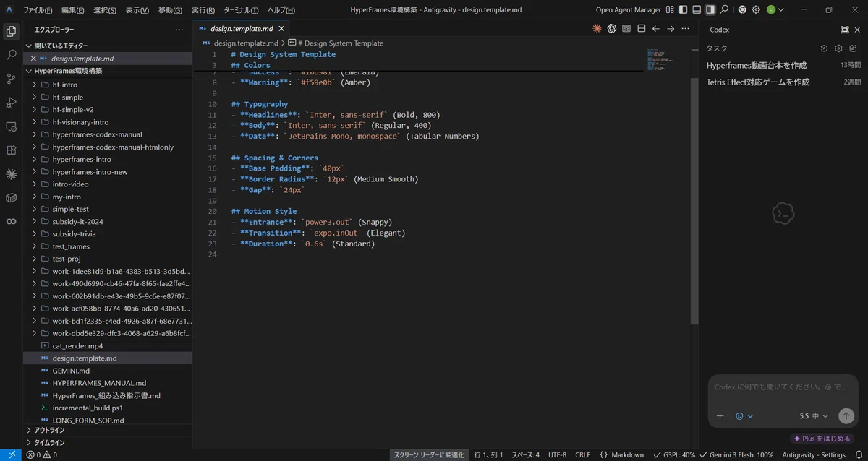Open the 編集(E) menu

point(72,10)
